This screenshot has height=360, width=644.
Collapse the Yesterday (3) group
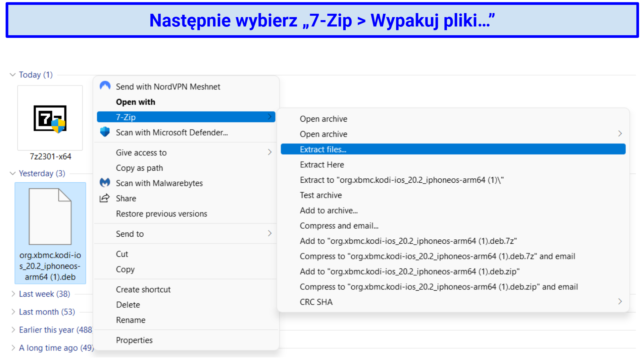click(x=13, y=173)
